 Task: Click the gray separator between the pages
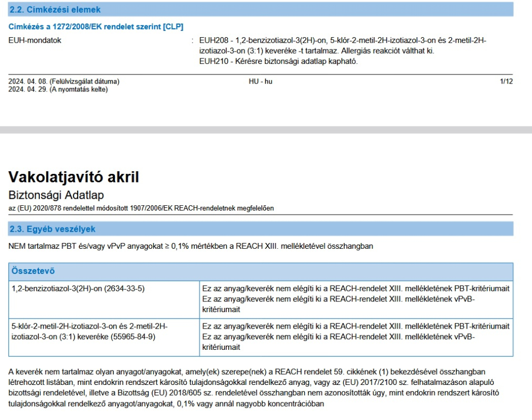(266, 130)
